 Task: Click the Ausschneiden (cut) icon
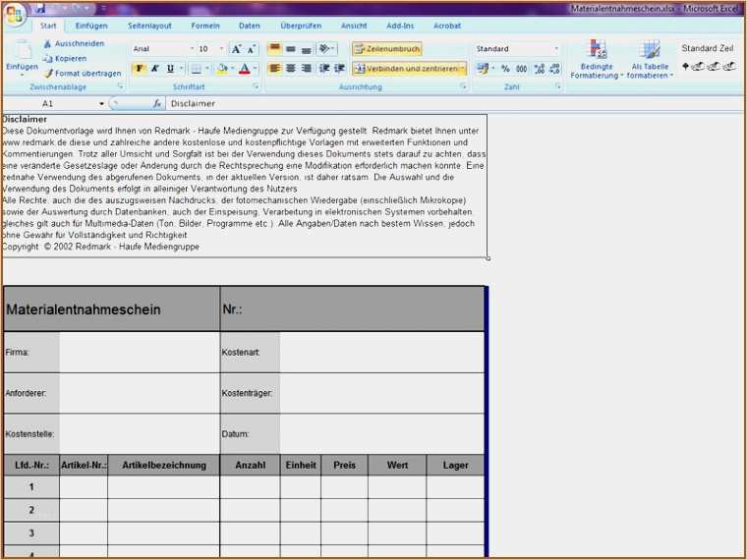pyautogui.click(x=47, y=44)
